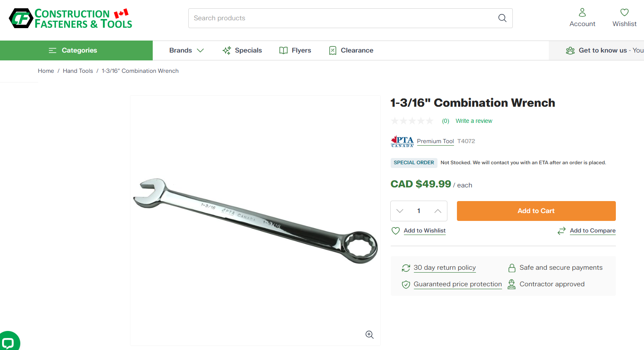
Task: Open the Wishlist heart icon in header
Action: pos(625,12)
